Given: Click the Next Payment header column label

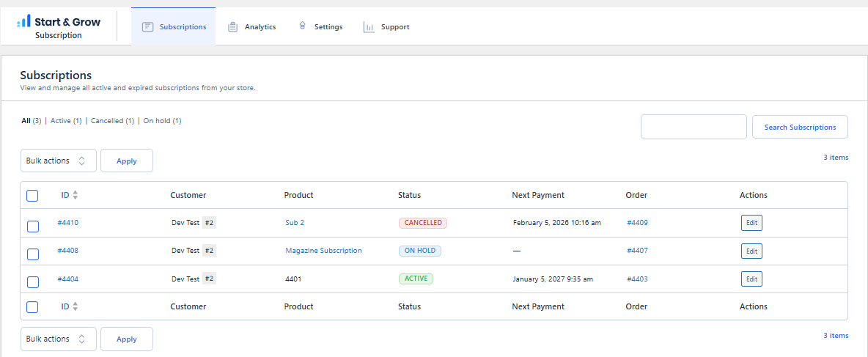Looking at the screenshot, I should pyautogui.click(x=538, y=195).
